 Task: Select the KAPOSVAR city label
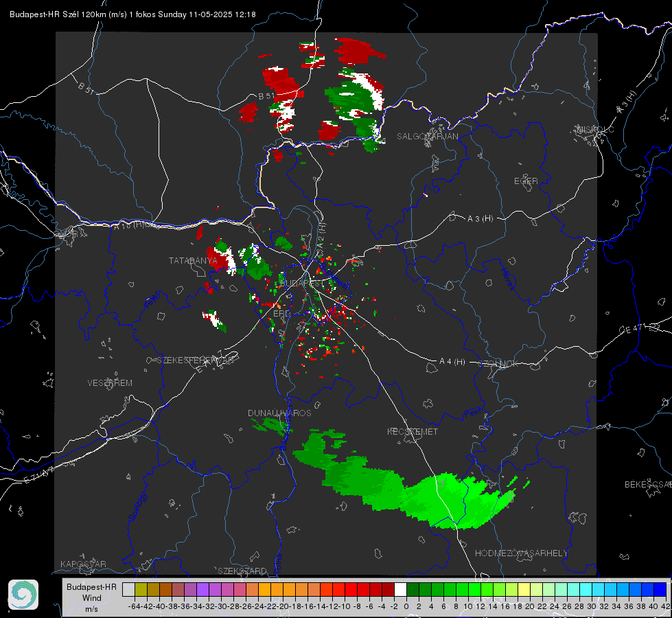tap(83, 564)
